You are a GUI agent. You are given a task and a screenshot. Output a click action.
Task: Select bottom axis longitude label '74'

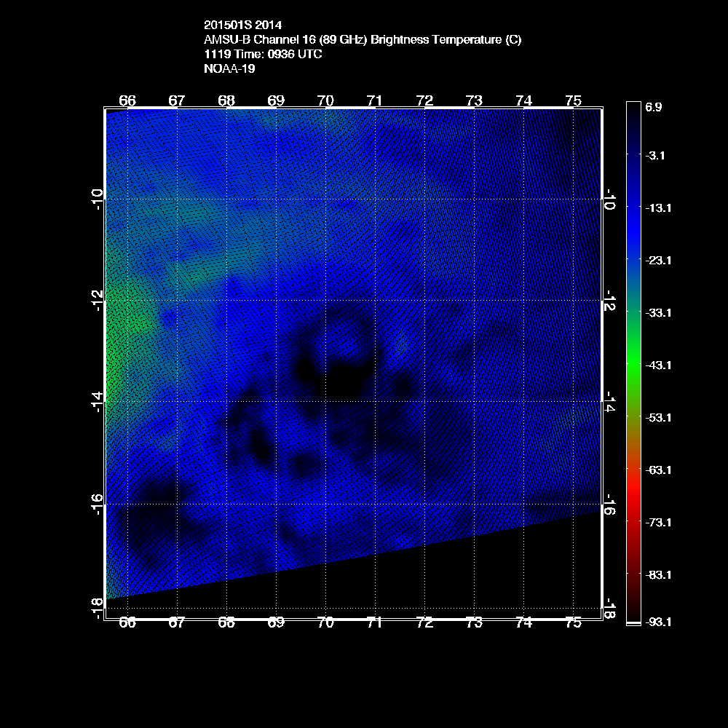point(523,622)
